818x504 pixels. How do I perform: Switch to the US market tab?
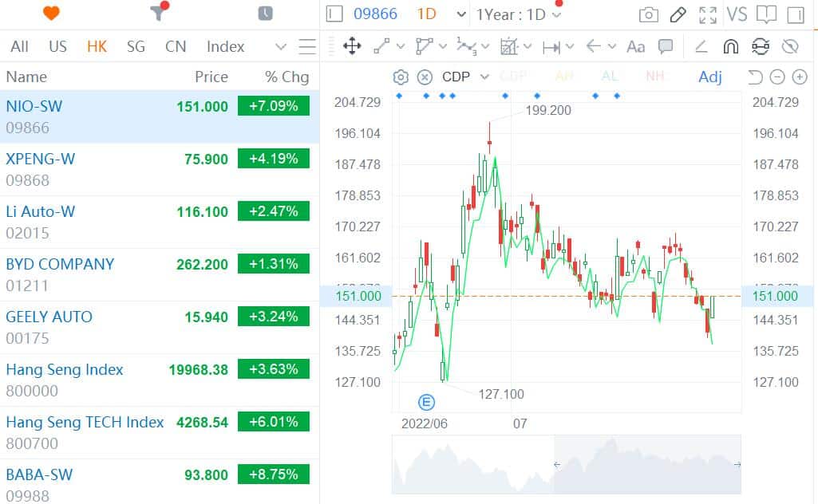(x=57, y=46)
